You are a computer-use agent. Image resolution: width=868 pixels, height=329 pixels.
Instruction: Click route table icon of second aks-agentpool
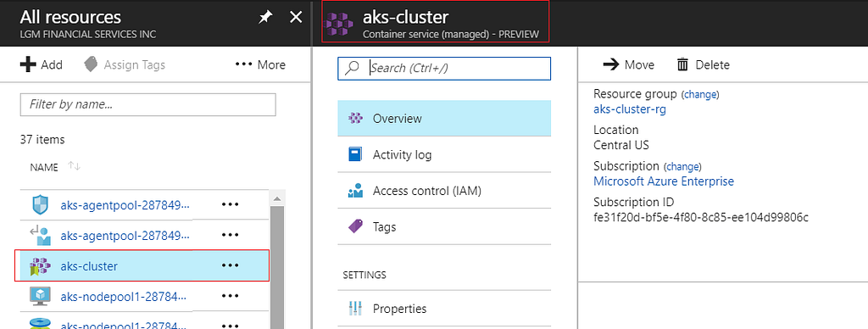point(41,236)
